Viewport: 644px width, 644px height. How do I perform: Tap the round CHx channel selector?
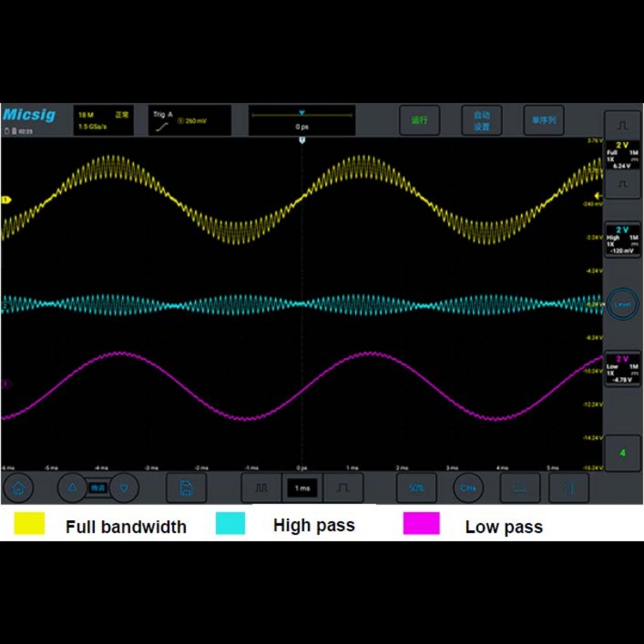(x=468, y=488)
